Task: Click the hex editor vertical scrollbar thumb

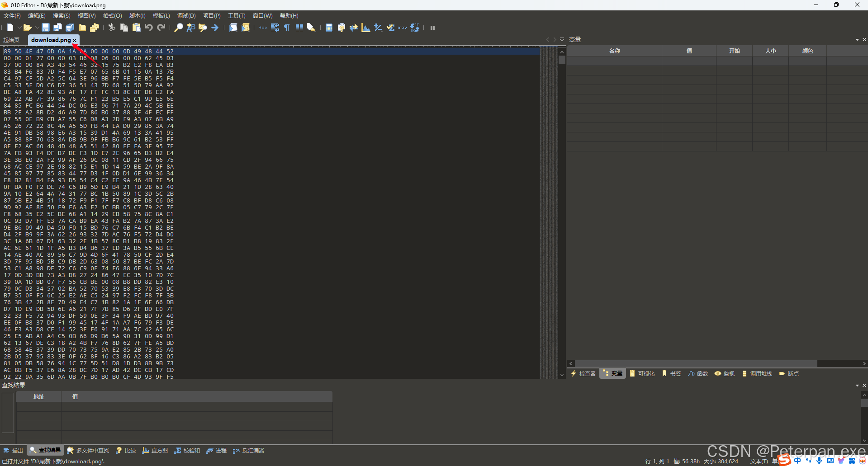Action: coord(562,60)
